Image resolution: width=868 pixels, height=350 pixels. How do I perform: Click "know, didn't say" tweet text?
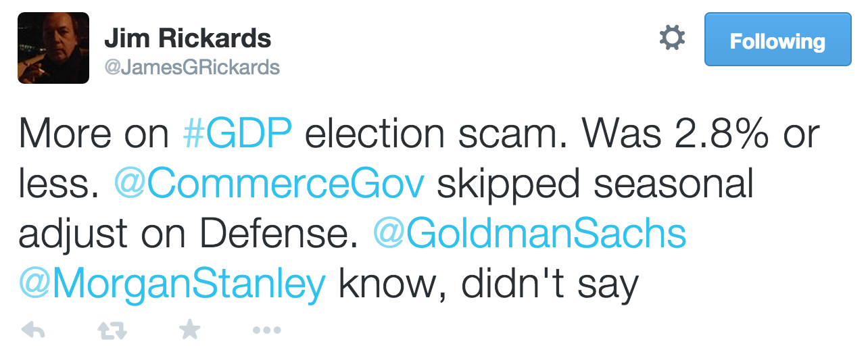(489, 284)
